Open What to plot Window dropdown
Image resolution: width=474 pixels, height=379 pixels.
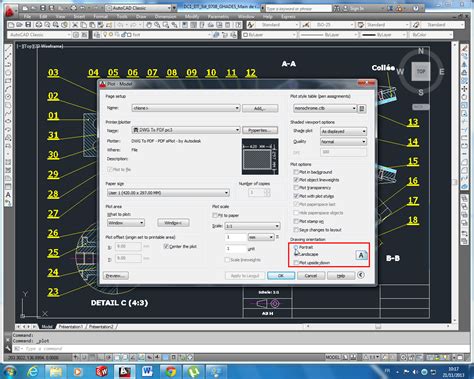click(x=126, y=223)
